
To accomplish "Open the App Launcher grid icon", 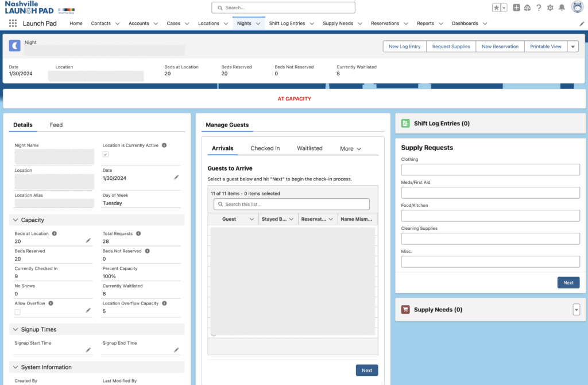I will coord(13,23).
